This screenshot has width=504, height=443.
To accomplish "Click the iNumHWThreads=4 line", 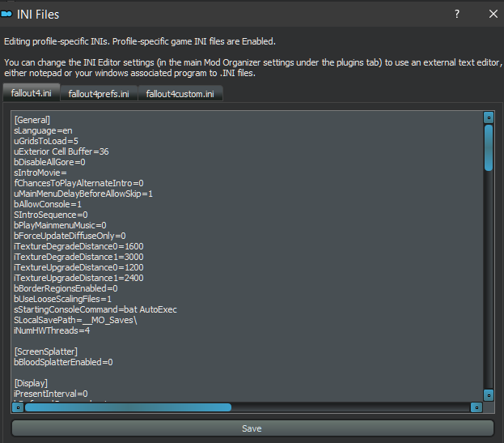I will tap(52, 330).
